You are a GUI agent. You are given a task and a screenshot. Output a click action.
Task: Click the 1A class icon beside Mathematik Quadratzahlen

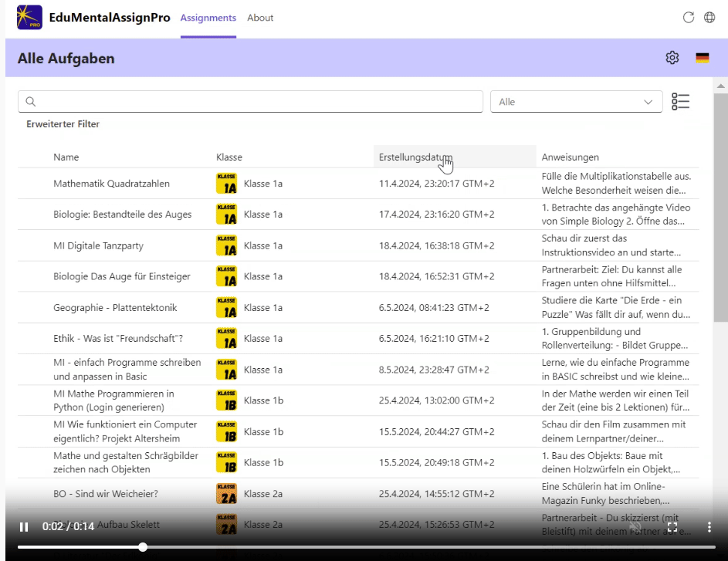pyautogui.click(x=226, y=184)
